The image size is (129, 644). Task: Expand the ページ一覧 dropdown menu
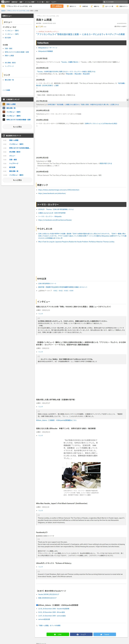pyautogui.click(x=40, y=2)
